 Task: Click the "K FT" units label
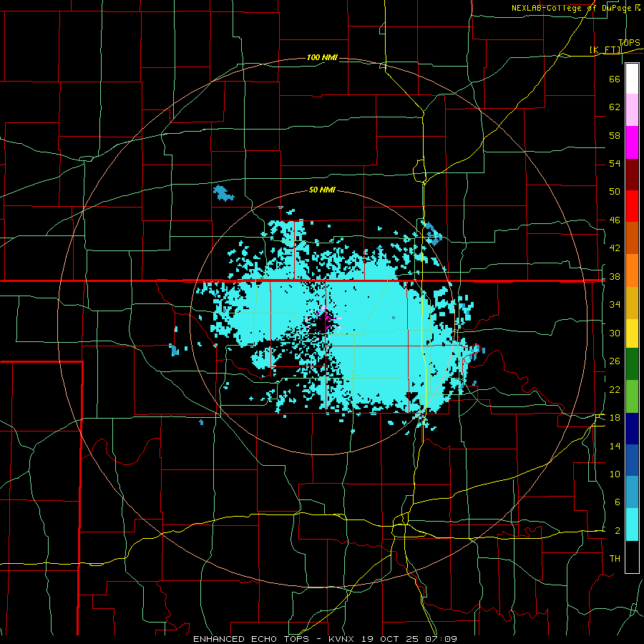[605, 50]
